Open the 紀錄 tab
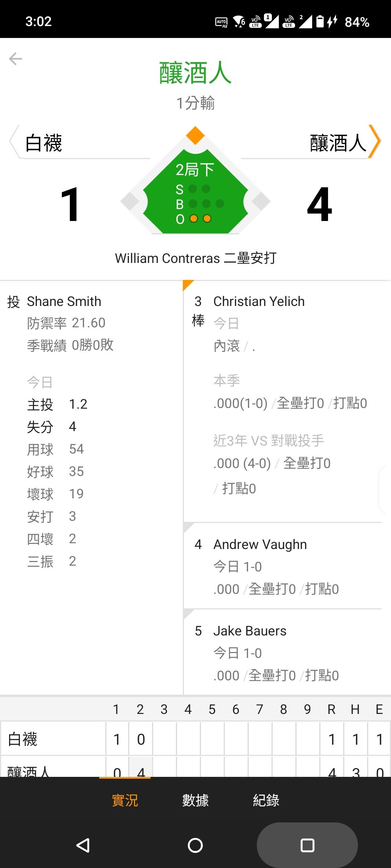This screenshot has height=868, width=391. tap(266, 800)
